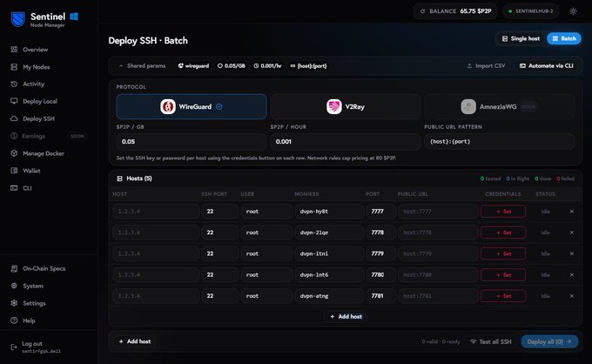Image resolution: width=592 pixels, height=364 pixels.
Task: Click the Earnings icon in sidebar
Action: coord(14,136)
